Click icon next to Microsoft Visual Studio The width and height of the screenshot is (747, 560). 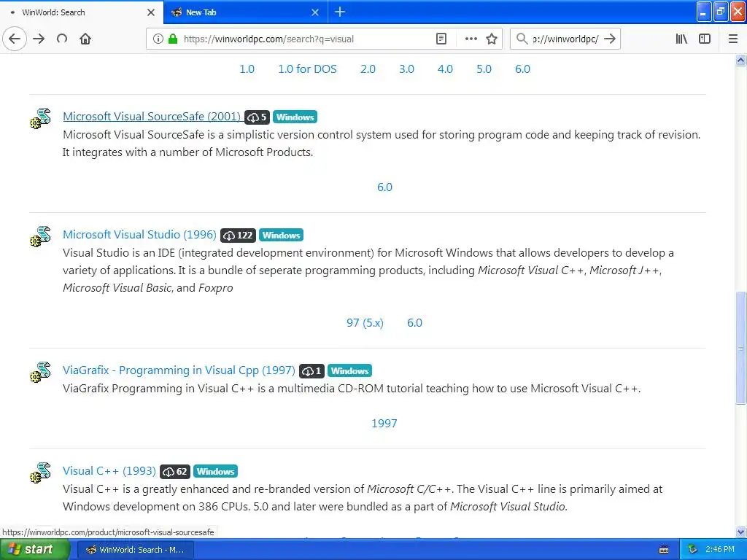41,236
